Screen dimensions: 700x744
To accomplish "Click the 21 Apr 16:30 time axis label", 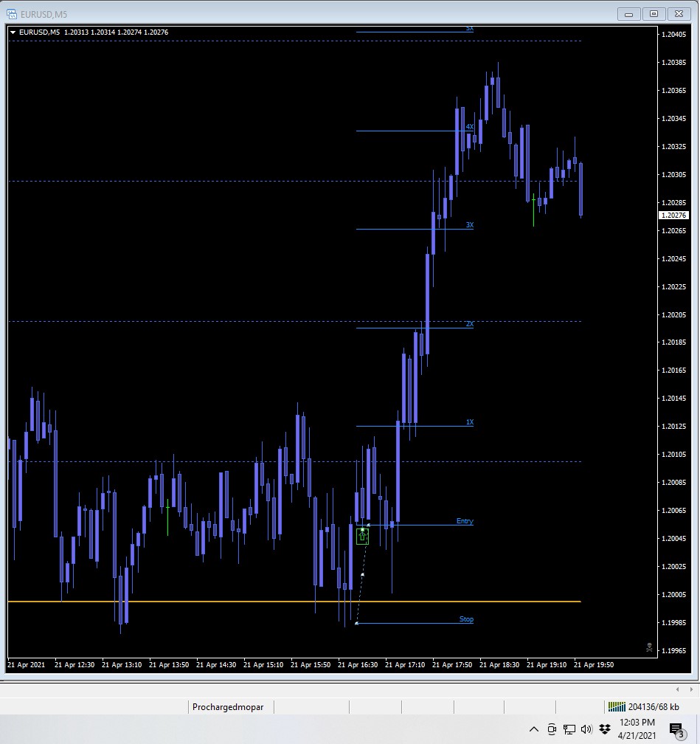I will (x=358, y=665).
